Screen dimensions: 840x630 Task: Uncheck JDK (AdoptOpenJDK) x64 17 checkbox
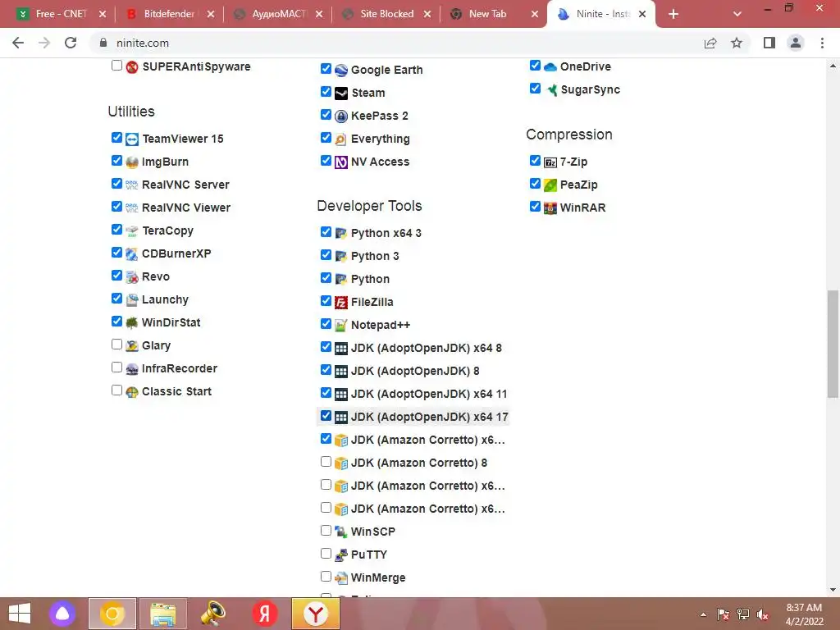326,416
